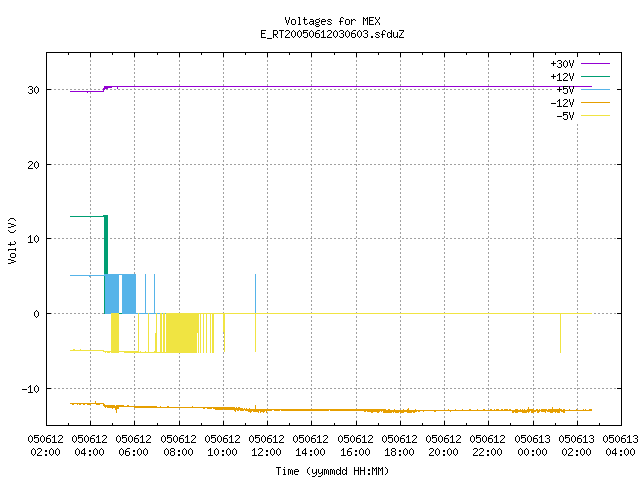
Task: Select the chart title 'Voltages for MEX'
Action: (332, 21)
